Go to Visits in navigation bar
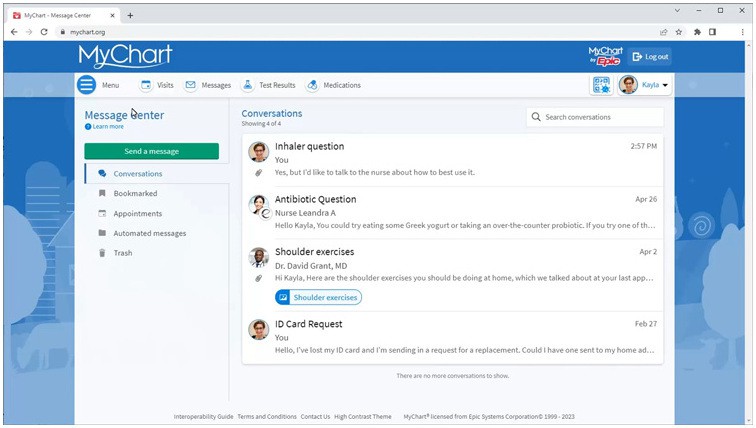Screen dimensions: 756x428 point(165,85)
